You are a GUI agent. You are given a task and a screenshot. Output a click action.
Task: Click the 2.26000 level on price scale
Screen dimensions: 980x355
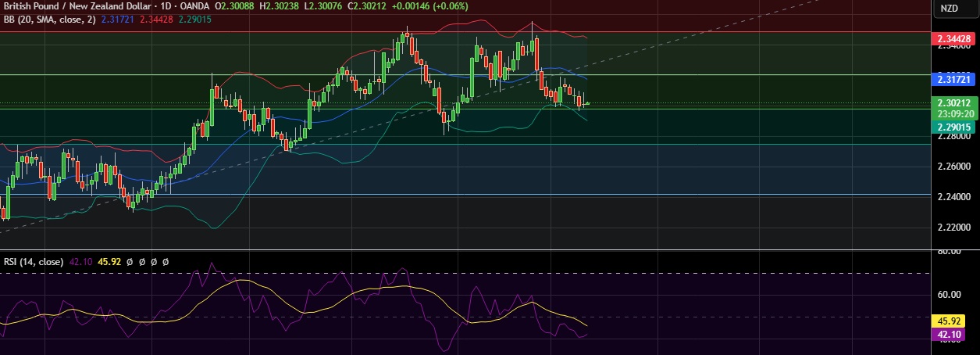coord(953,167)
